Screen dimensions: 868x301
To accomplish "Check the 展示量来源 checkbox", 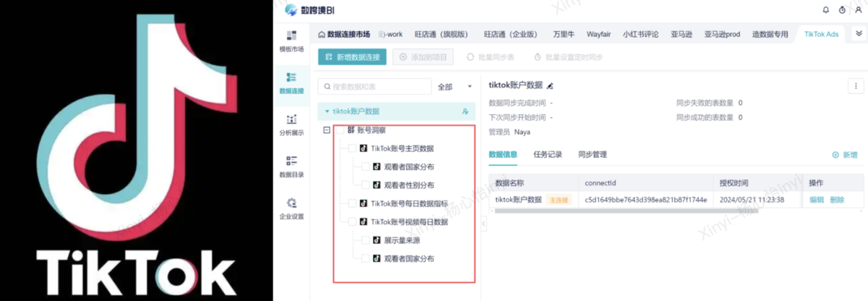I will click(365, 240).
